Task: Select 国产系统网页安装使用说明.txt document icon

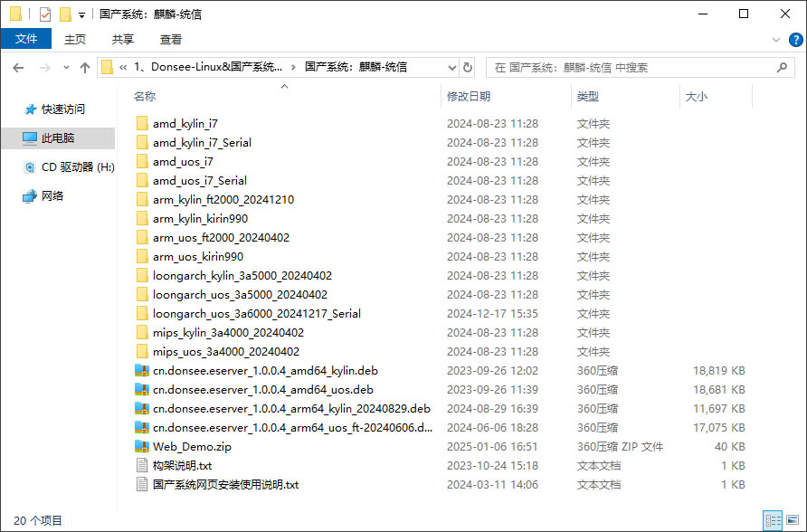Action: click(142, 485)
